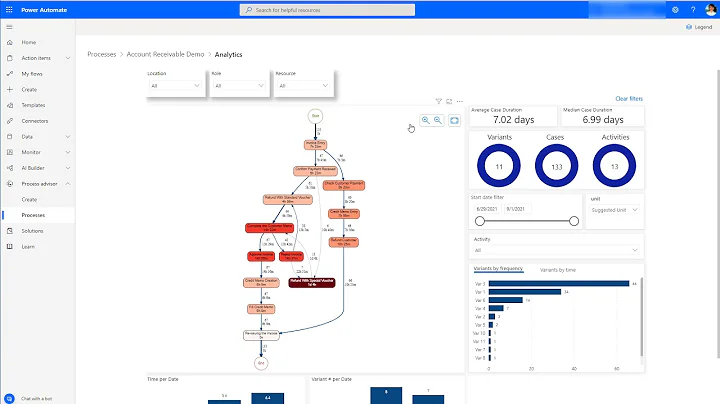This screenshot has width=720, height=404.
Task: Click the Processes breadcrumb link
Action: tap(102, 54)
